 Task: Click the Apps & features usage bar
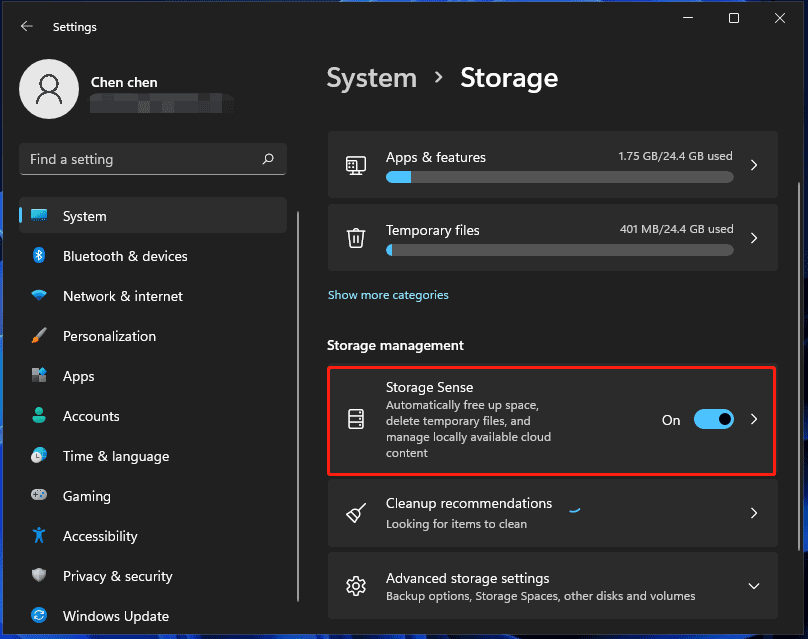[558, 176]
